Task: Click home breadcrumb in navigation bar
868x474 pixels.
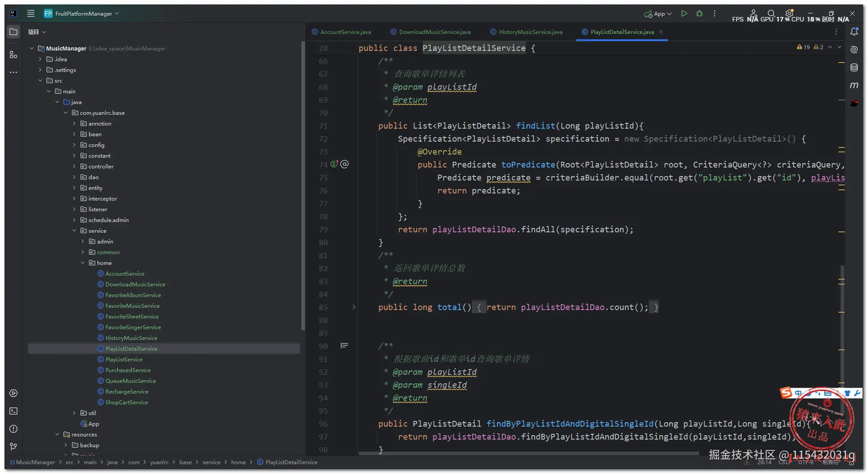Action: [x=238, y=462]
